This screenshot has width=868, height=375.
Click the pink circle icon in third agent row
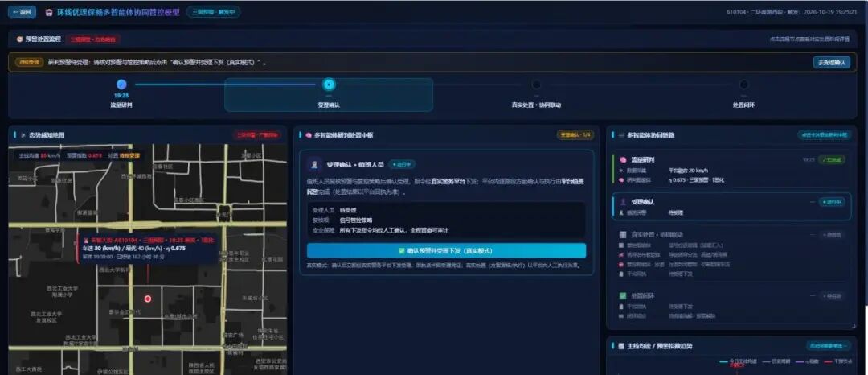621,264
